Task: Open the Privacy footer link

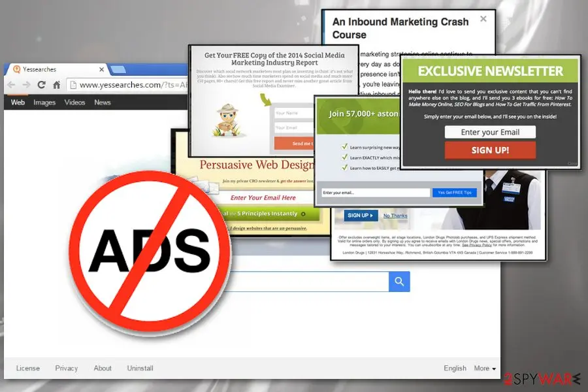Action: point(67,368)
